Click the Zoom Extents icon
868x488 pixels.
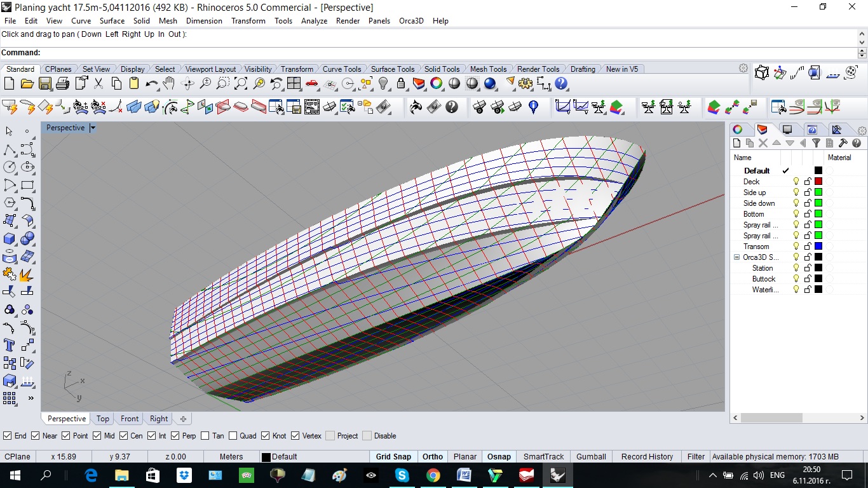click(241, 83)
